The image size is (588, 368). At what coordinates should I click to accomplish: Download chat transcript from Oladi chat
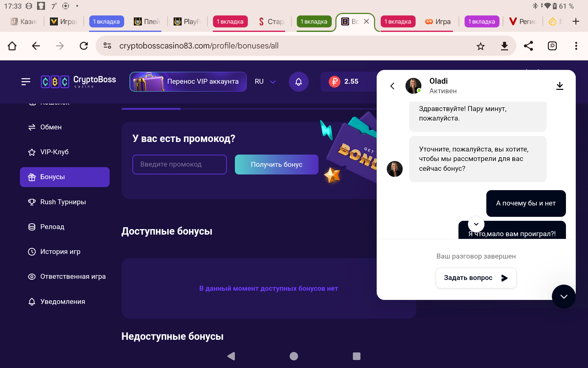click(560, 86)
